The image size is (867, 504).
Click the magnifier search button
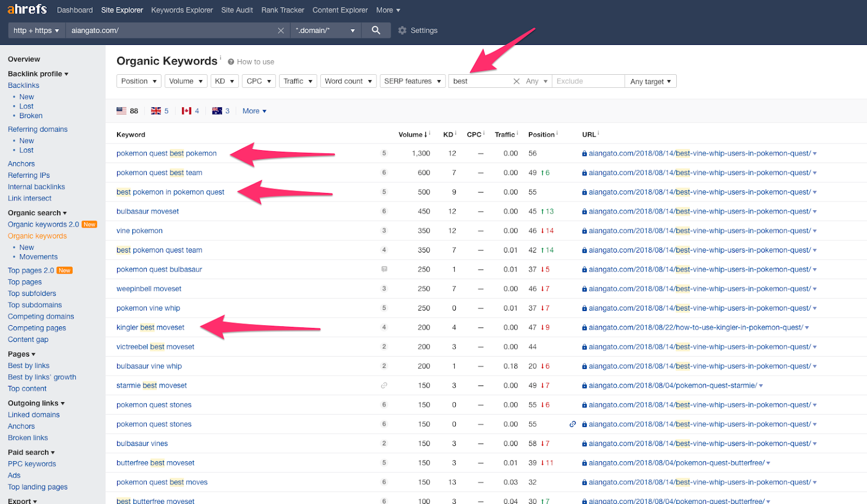click(x=376, y=30)
